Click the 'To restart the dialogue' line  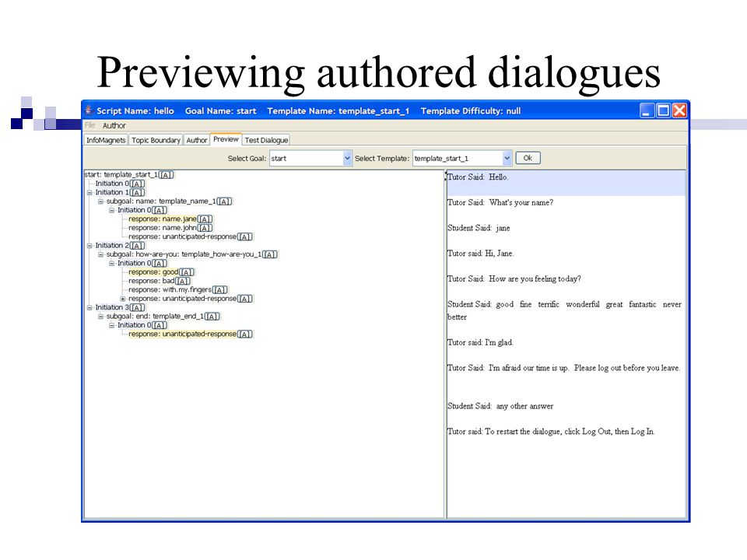pos(551,432)
